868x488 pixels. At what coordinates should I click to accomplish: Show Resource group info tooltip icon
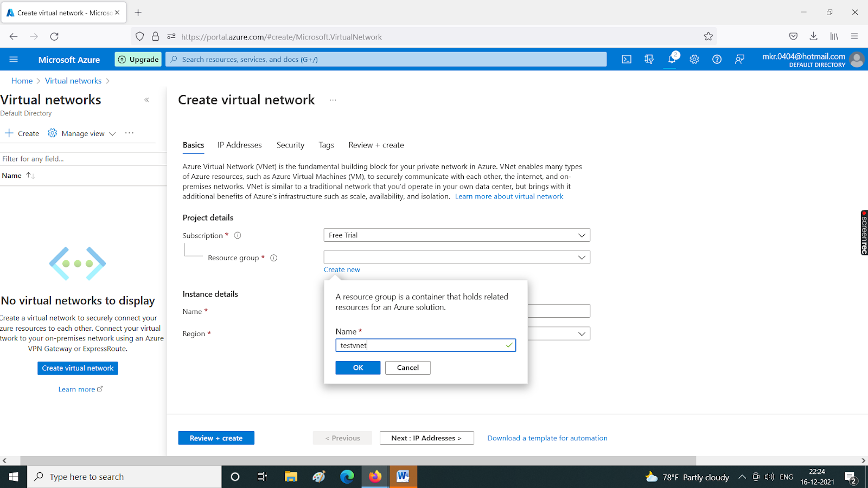pyautogui.click(x=274, y=258)
